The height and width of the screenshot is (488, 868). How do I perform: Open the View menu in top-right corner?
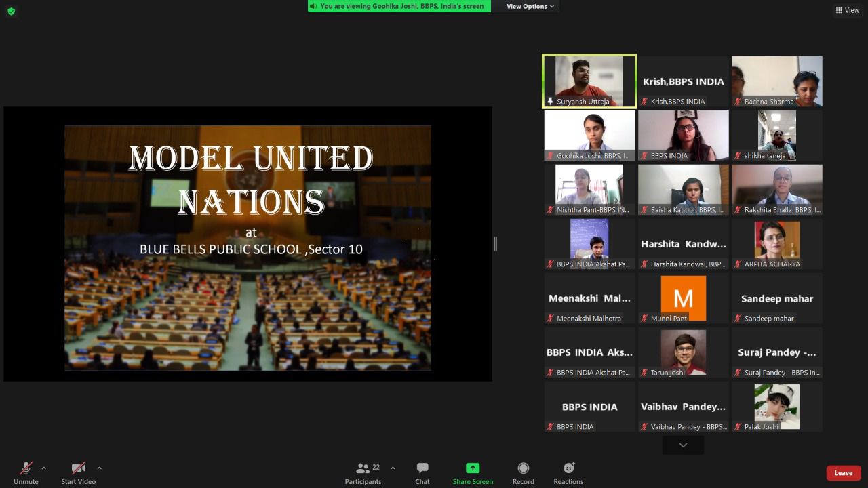click(x=847, y=10)
